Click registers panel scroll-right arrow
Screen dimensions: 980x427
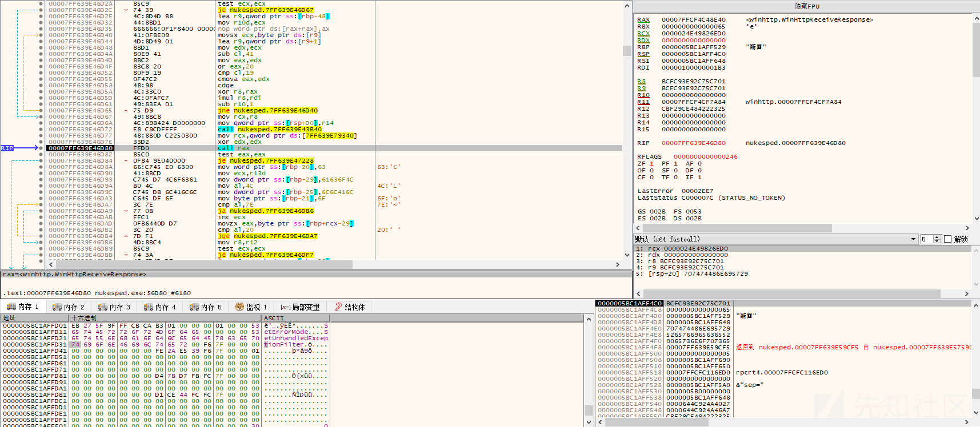pyautogui.click(x=967, y=228)
